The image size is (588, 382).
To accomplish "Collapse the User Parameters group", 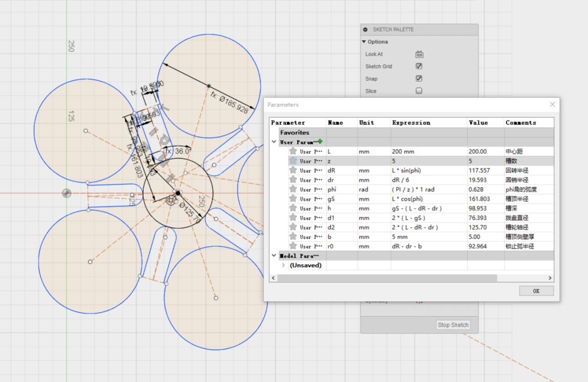I will 274,142.
